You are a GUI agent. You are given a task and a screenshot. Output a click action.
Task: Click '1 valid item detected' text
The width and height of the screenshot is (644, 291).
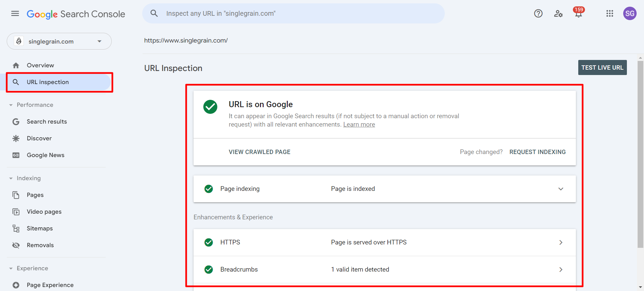(360, 270)
